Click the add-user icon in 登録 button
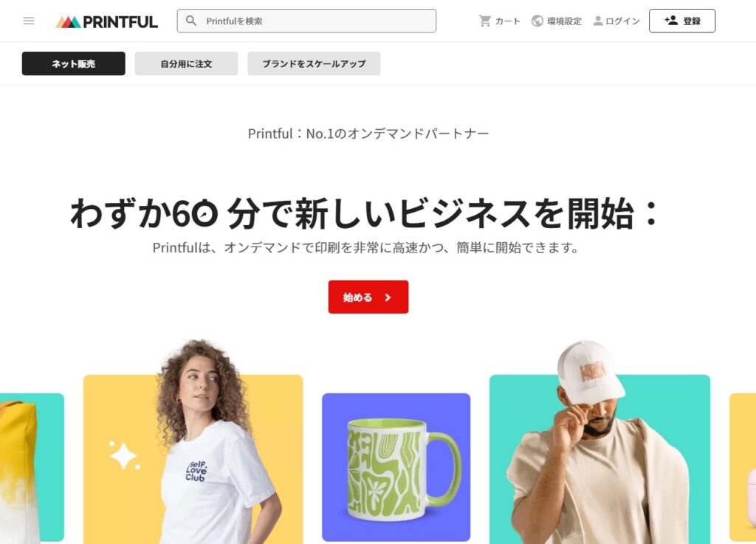The height and width of the screenshot is (544, 756). [671, 20]
